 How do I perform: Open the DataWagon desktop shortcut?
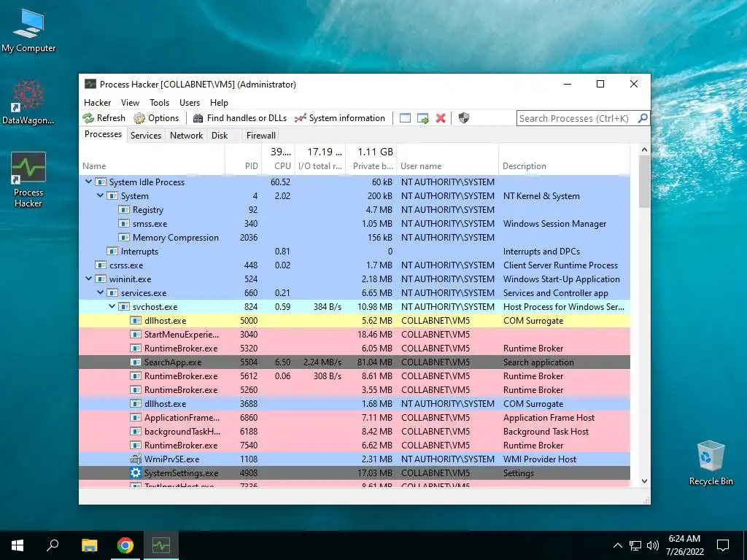click(x=28, y=102)
